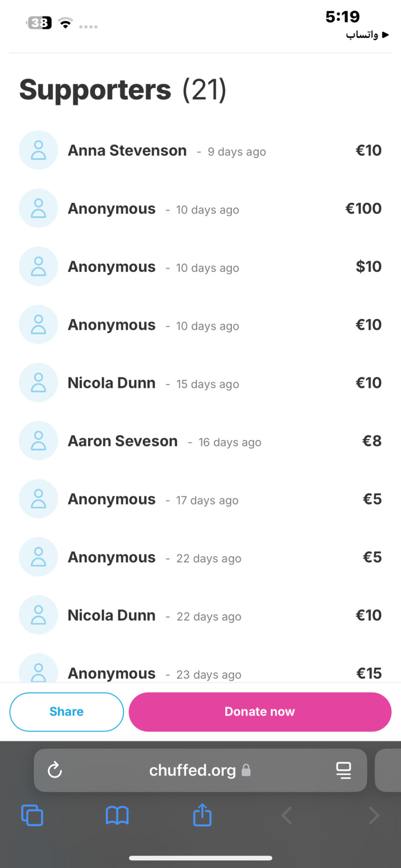Tap the Safari reload page icon
Image resolution: width=401 pixels, height=868 pixels.
coord(55,770)
